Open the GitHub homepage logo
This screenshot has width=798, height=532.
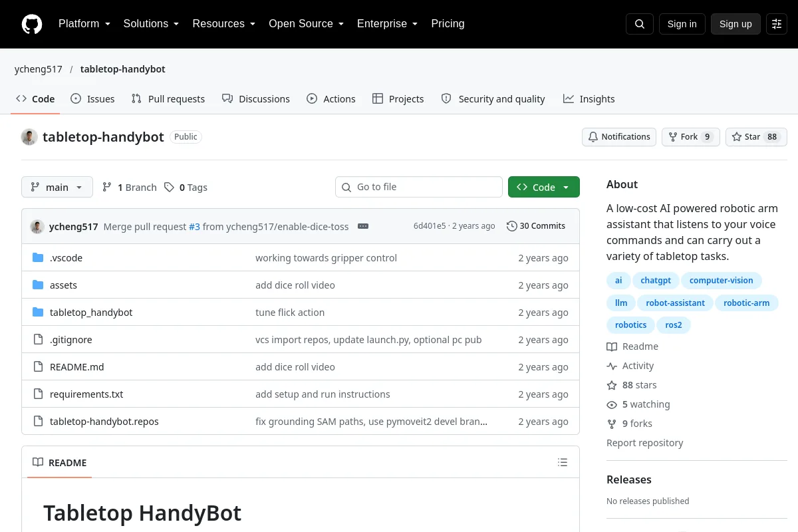(x=31, y=24)
